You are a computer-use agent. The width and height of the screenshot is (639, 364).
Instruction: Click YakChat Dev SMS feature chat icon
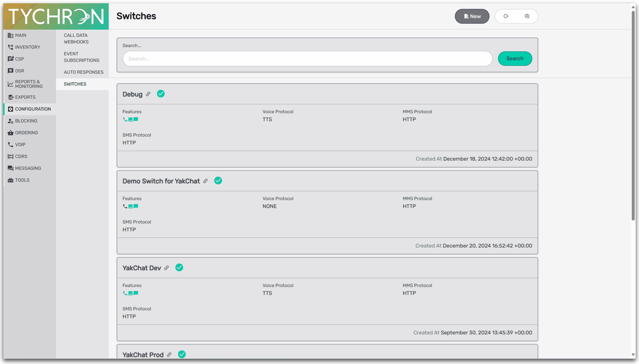136,293
